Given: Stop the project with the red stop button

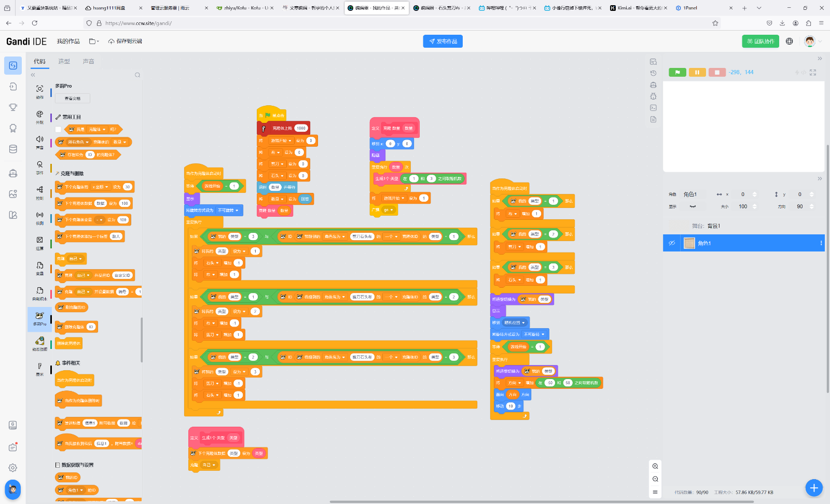Looking at the screenshot, I should pos(717,73).
